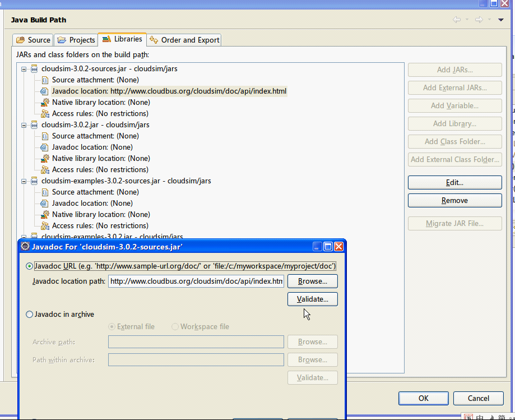Choose the Workspace file radio option
Viewport: 515px width, 420px height.
point(175,327)
